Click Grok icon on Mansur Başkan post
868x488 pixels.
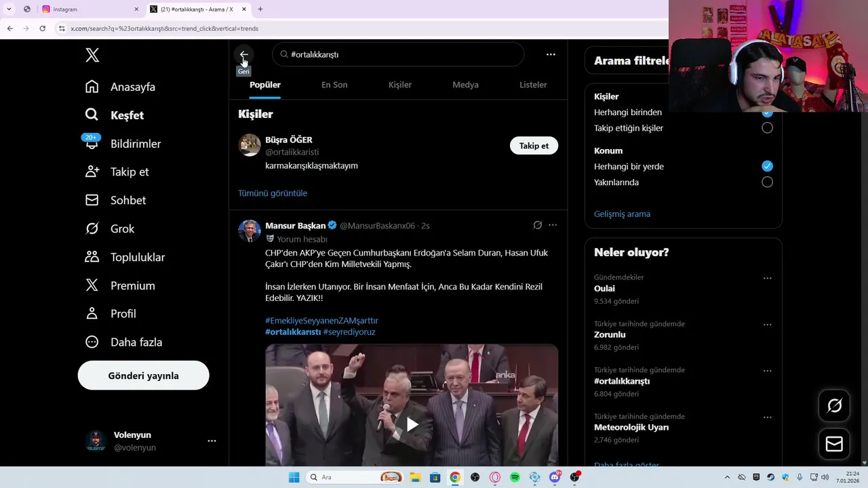(538, 225)
